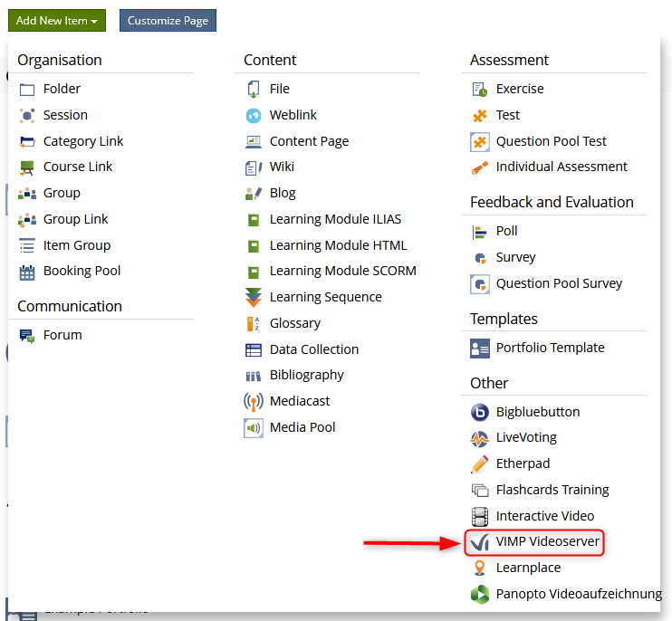Click the Learnplace pin icon
Screen dimensions: 672x621
coord(480,568)
